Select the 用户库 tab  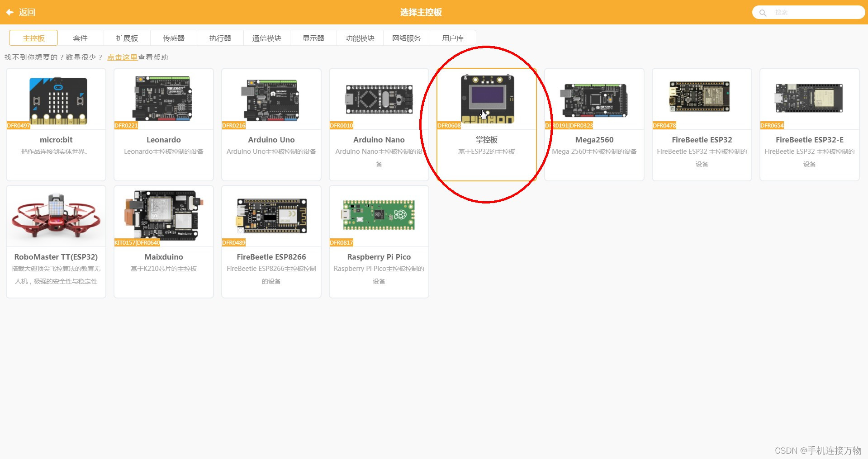[453, 38]
